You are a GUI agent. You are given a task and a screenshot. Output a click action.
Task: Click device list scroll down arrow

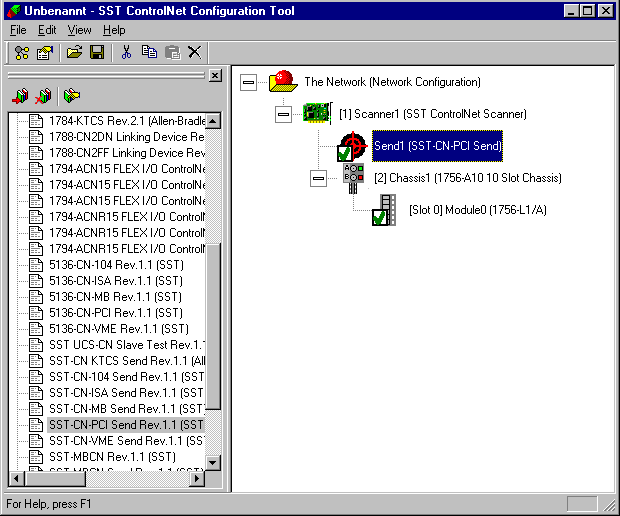[x=213, y=462]
